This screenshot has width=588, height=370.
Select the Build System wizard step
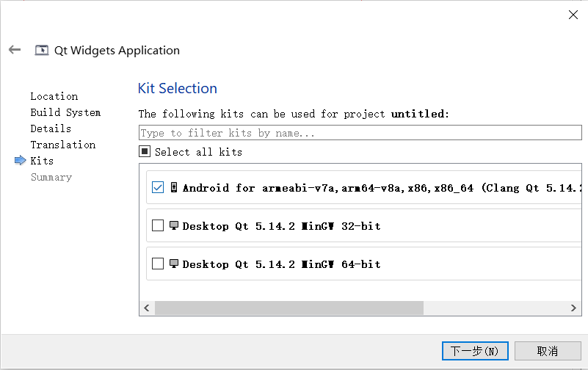(x=65, y=112)
